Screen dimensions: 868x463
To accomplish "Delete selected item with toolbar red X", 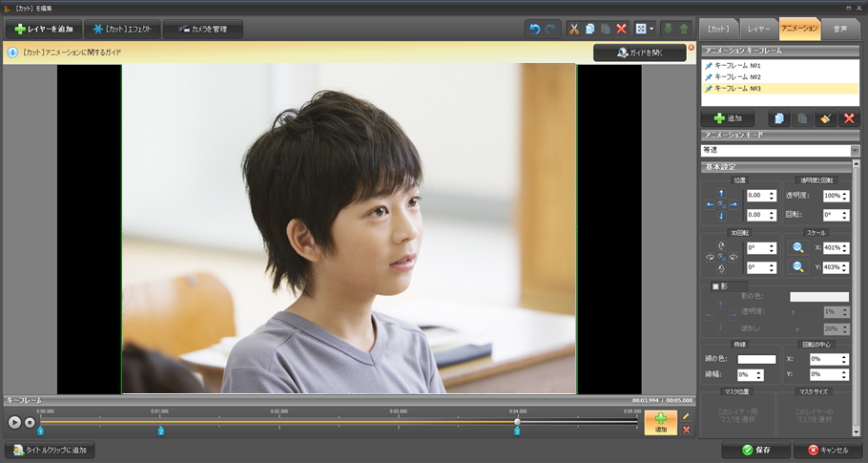I will click(x=621, y=30).
